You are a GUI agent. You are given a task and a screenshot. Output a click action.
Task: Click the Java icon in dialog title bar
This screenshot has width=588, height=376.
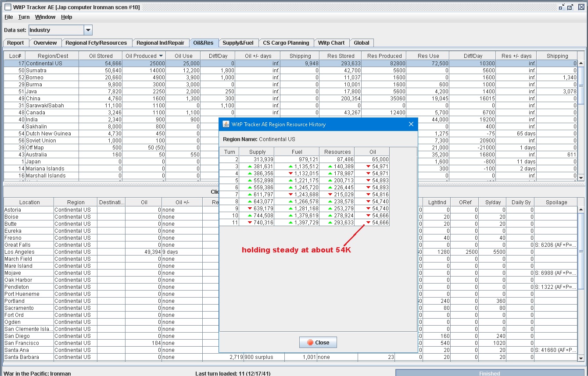pyautogui.click(x=226, y=124)
